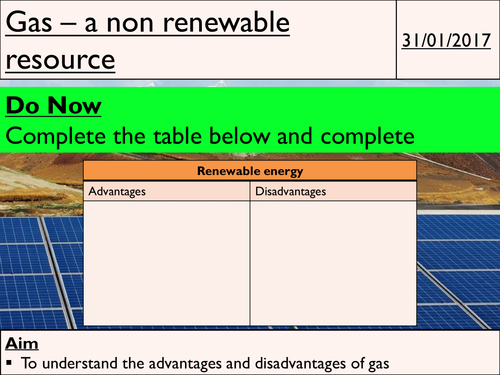Click the hillside landscape photo left of table
This screenshot has height=375, width=500.
coord(42,185)
